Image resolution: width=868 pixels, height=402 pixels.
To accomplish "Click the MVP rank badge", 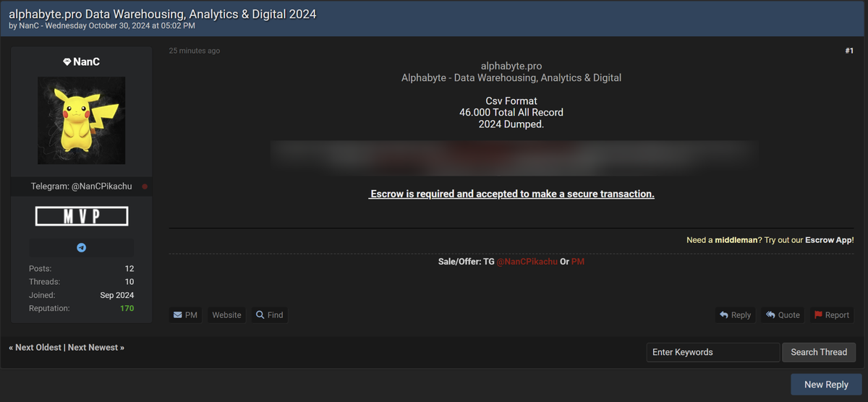I will click(81, 216).
